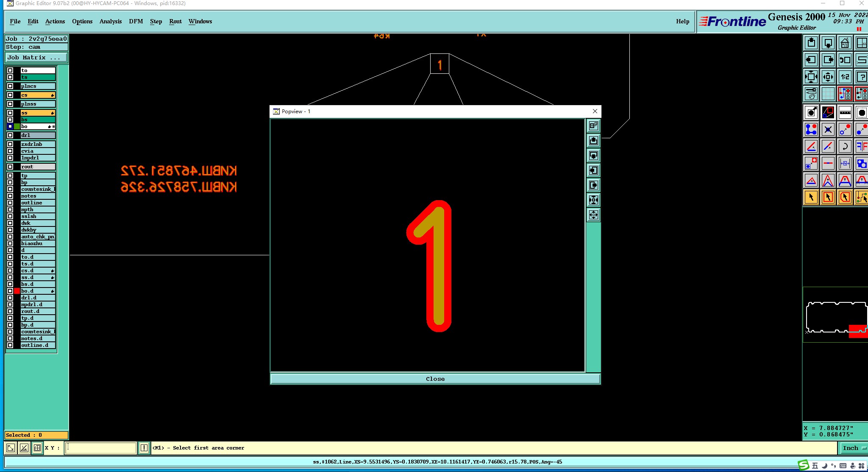The width and height of the screenshot is (868, 472).
Task: Click the red color swatch of bo.d
Action: point(17,291)
